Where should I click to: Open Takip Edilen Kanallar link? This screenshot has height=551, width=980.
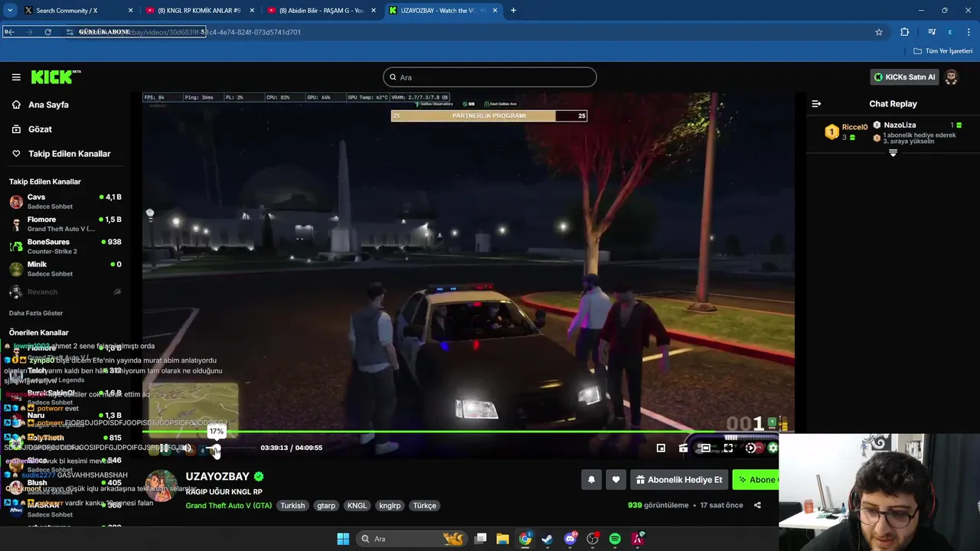pos(69,154)
